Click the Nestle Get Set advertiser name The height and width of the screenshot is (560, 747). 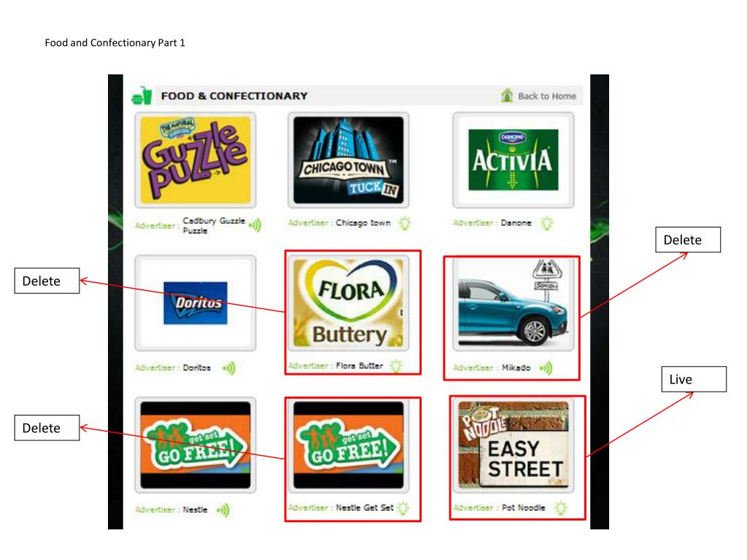365,507
